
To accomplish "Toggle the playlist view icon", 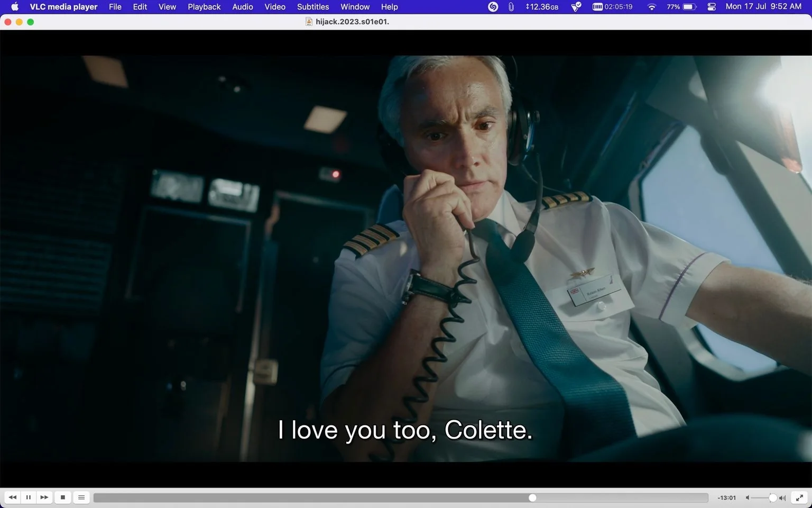I will coord(81,497).
